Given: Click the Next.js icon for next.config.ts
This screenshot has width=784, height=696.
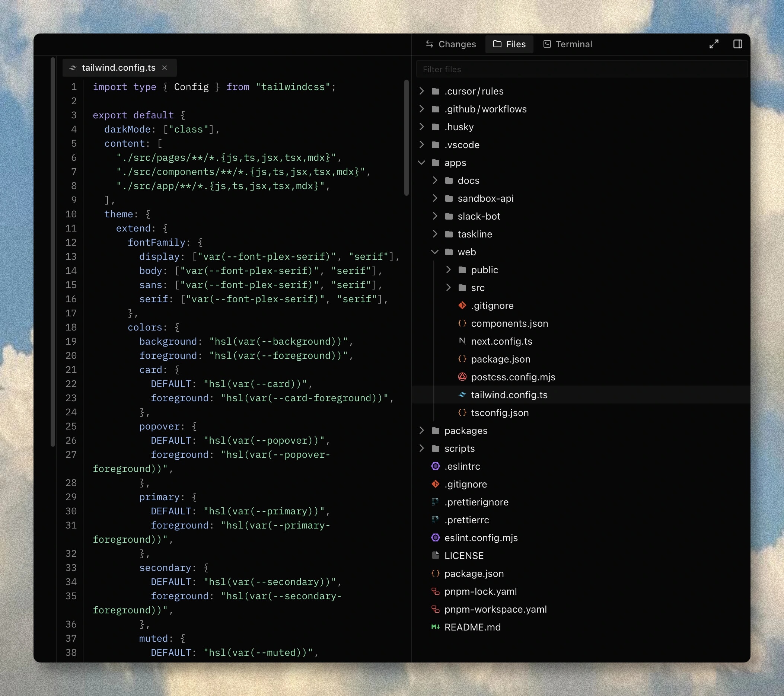Looking at the screenshot, I should point(462,341).
